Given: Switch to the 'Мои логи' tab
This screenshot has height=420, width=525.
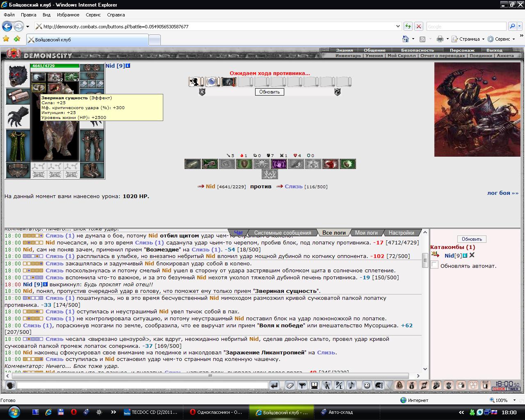Looking at the screenshot, I should click(x=366, y=233).
